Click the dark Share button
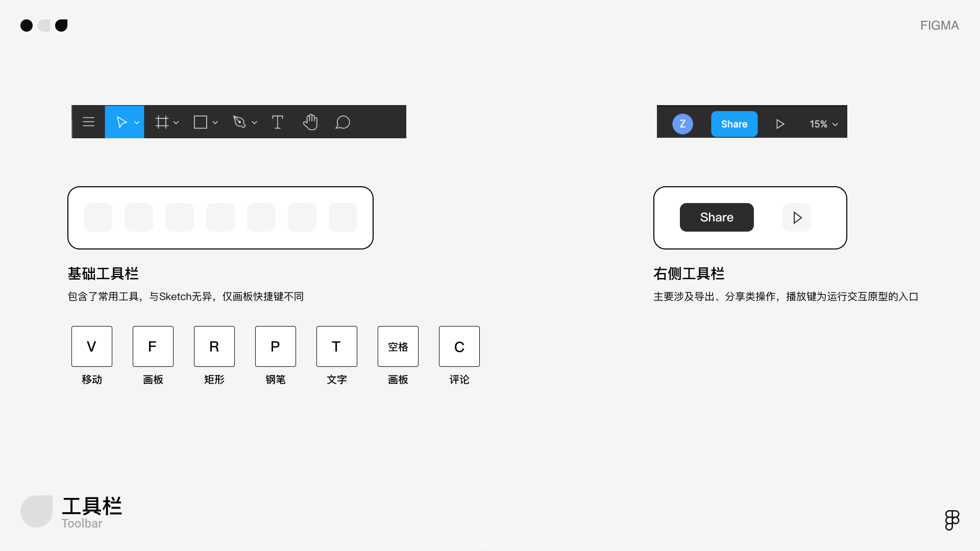 [x=717, y=217]
